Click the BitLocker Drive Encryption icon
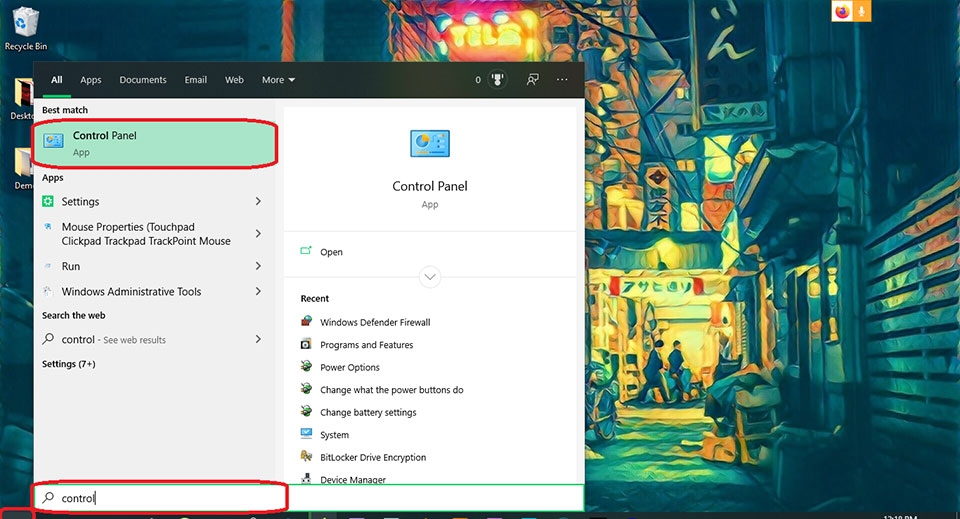The height and width of the screenshot is (519, 960). click(x=306, y=457)
